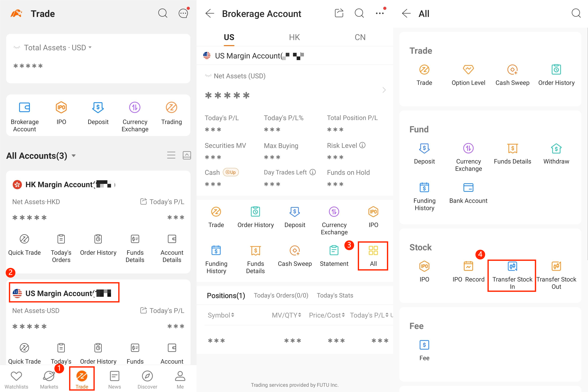Open Fee in Fee section
The width and height of the screenshot is (588, 392).
pos(424,350)
